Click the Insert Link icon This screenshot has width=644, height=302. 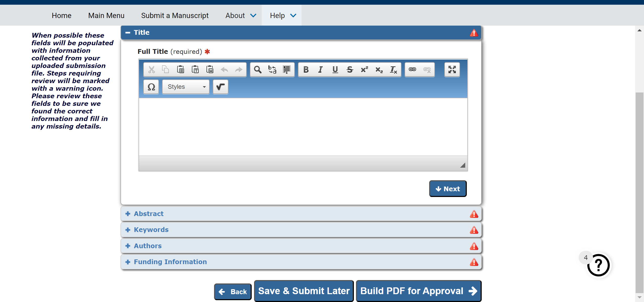(x=412, y=69)
